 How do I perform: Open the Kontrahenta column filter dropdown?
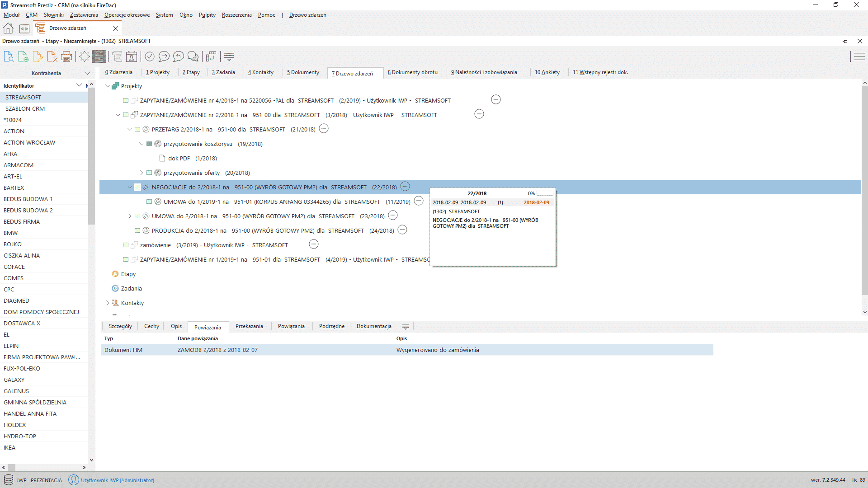click(88, 73)
